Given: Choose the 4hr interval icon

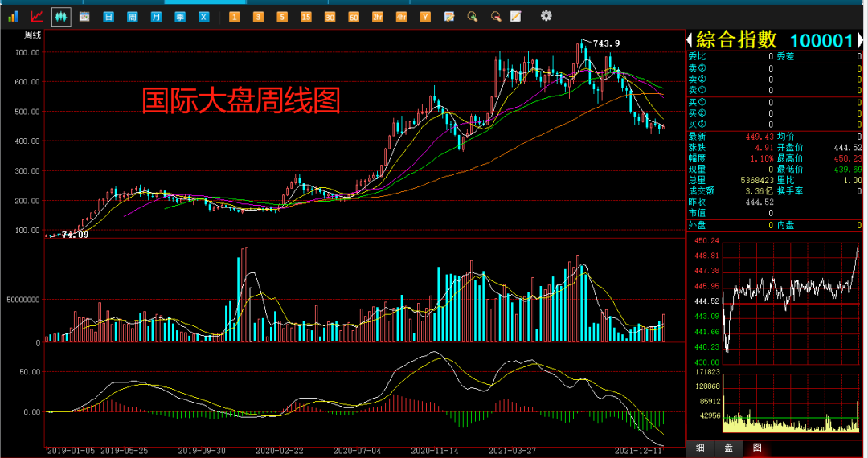Looking at the screenshot, I should click(x=401, y=17).
